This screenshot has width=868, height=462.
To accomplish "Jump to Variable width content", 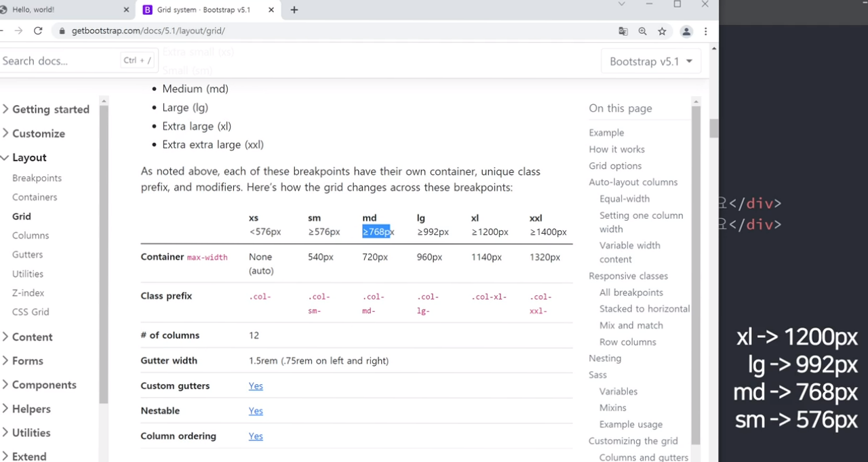I will pyautogui.click(x=629, y=252).
